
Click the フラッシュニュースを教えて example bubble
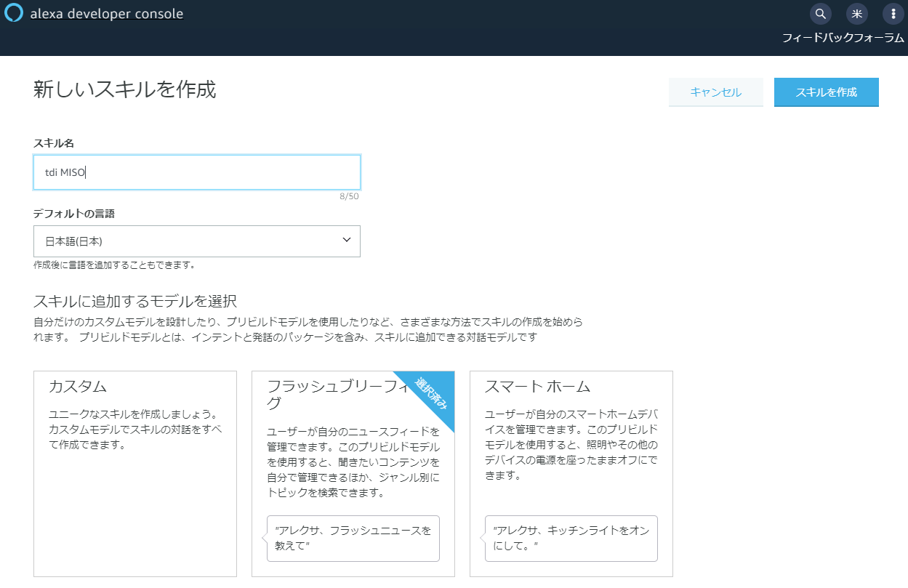coord(353,538)
